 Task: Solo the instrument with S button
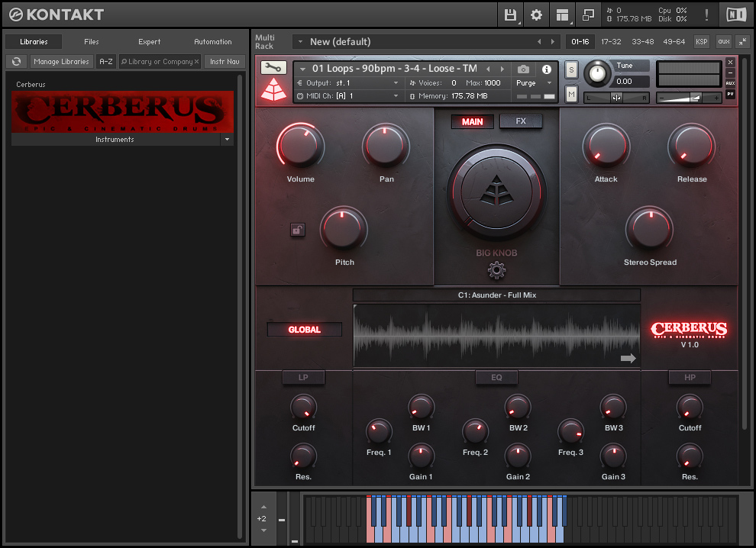pos(571,70)
